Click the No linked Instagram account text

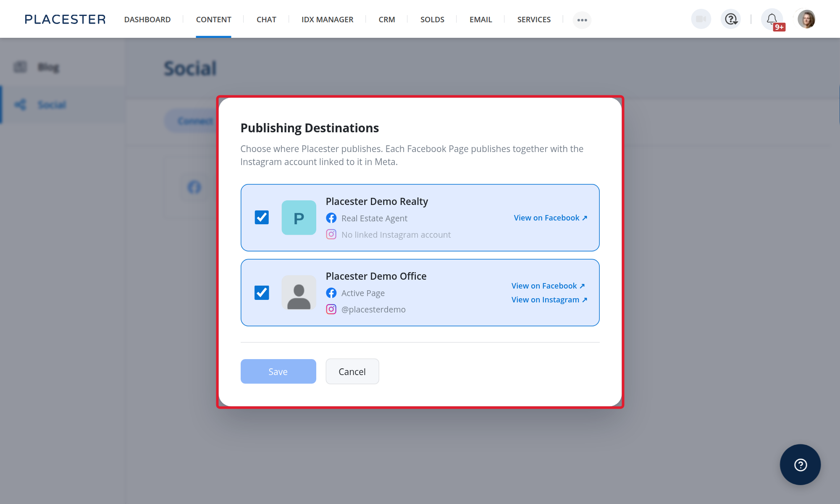pyautogui.click(x=396, y=235)
